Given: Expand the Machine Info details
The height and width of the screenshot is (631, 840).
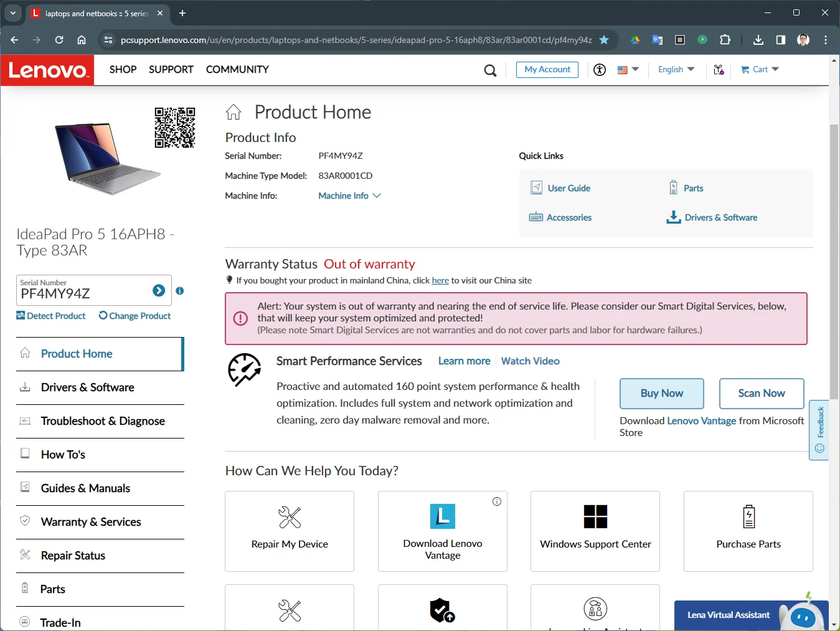Looking at the screenshot, I should click(349, 196).
